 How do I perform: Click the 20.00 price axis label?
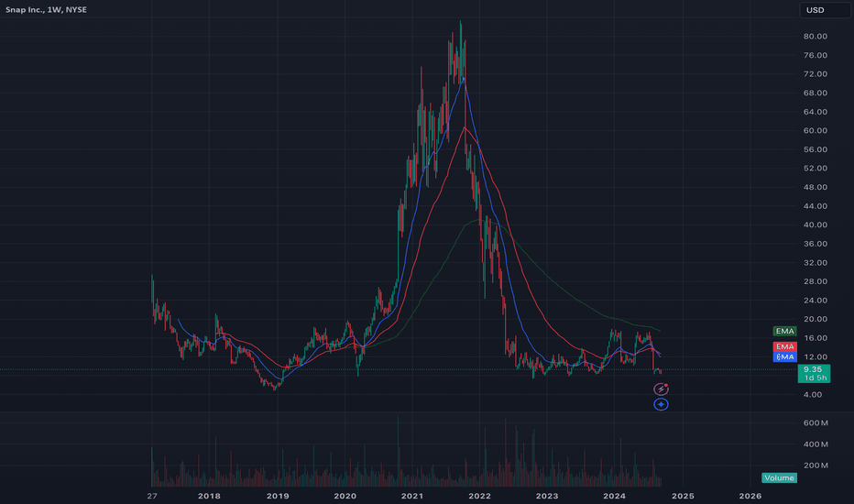(816, 319)
